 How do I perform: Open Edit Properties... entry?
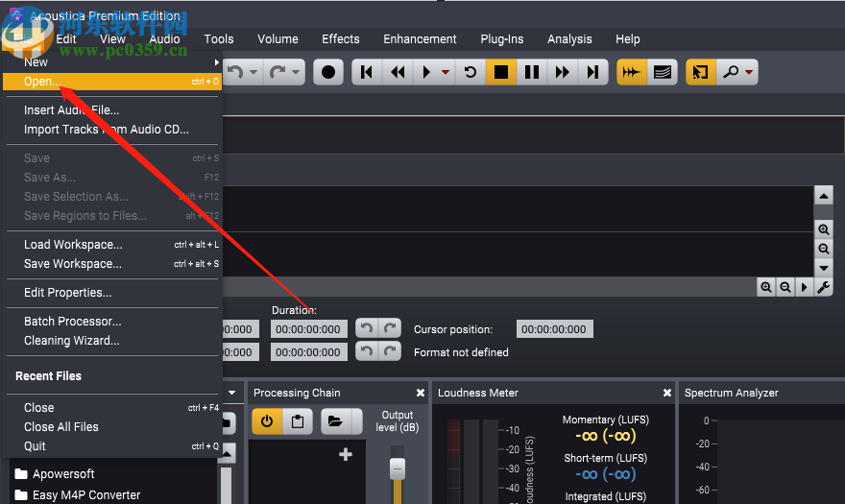point(112,293)
